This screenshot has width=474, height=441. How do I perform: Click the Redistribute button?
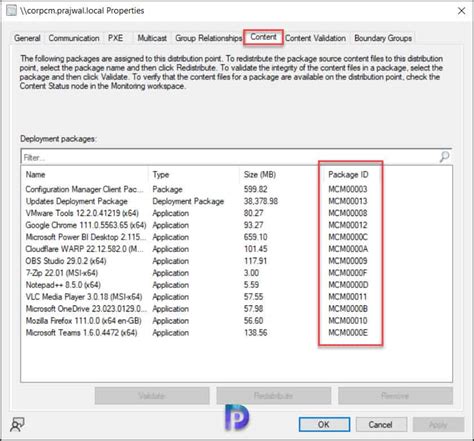(273, 396)
